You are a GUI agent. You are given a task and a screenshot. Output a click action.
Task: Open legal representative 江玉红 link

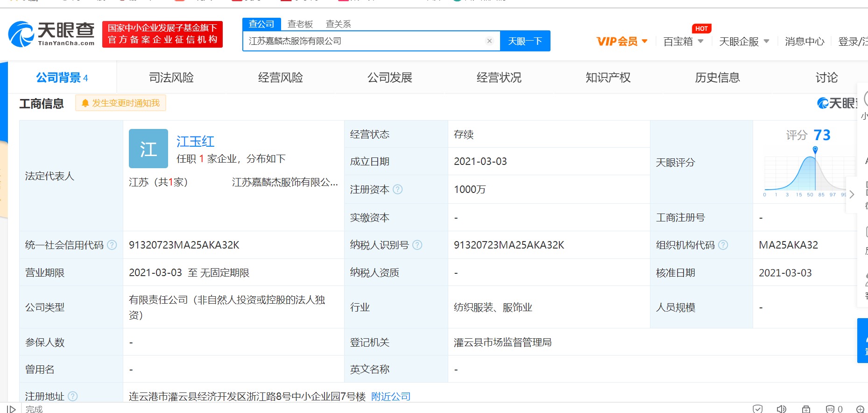point(195,141)
